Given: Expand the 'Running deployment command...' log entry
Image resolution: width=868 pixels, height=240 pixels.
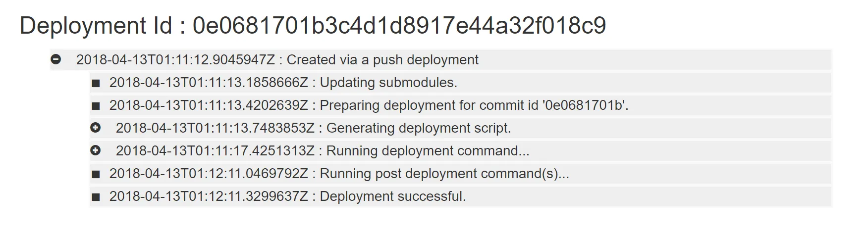Looking at the screenshot, I should [x=96, y=150].
